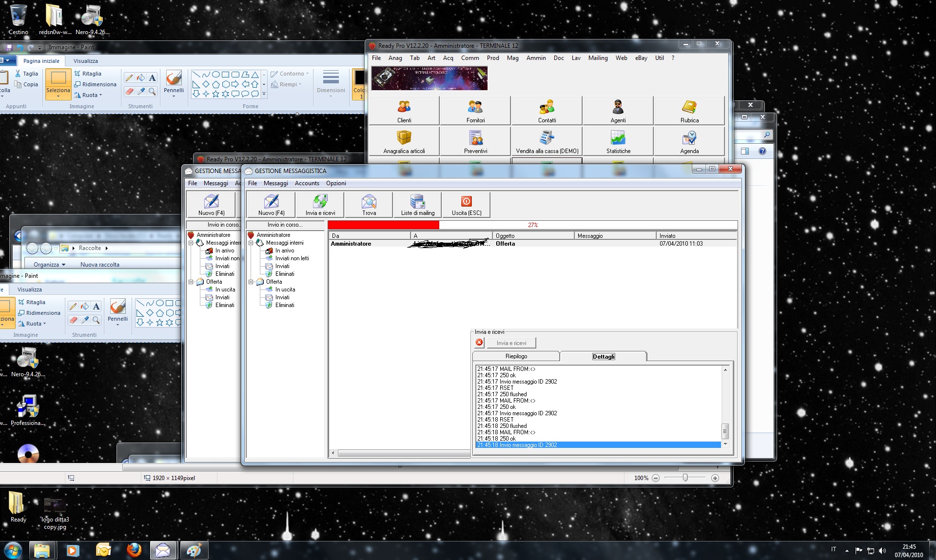936x560 pixels.
Task: Click Invia e ricevi toolbar icon
Action: [320, 205]
